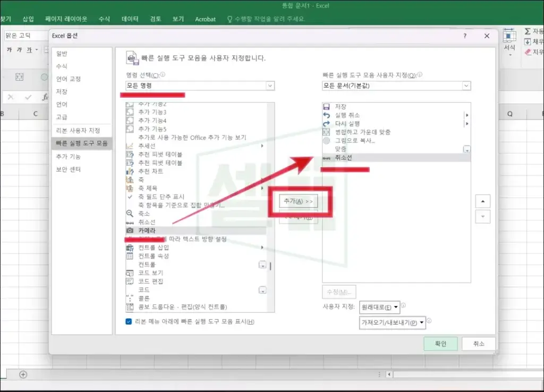544x392 pixels.
Task: Click the 수정(M)... button
Action: [339, 292]
